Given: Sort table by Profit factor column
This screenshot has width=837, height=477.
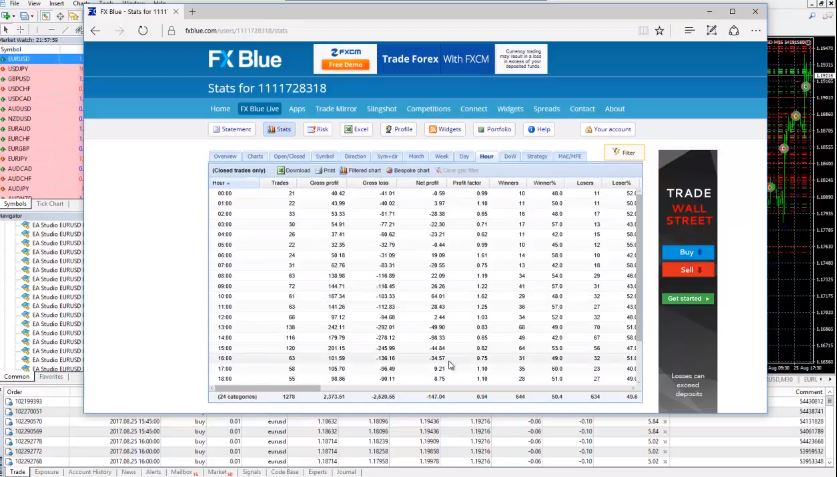Looking at the screenshot, I should point(467,183).
